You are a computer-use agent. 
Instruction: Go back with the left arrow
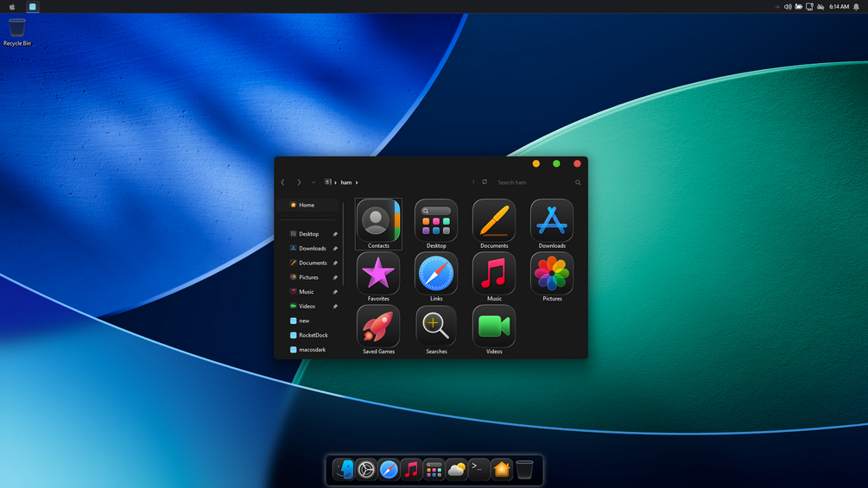click(x=283, y=182)
